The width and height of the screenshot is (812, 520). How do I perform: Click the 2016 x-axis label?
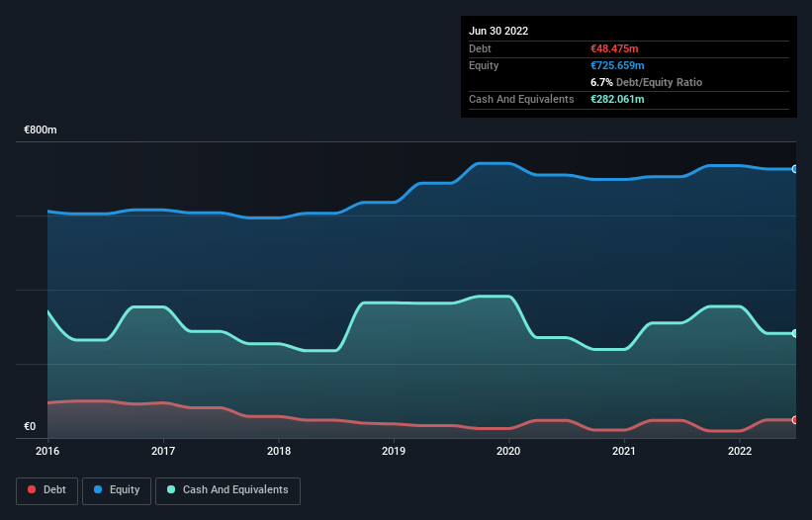tap(47, 451)
